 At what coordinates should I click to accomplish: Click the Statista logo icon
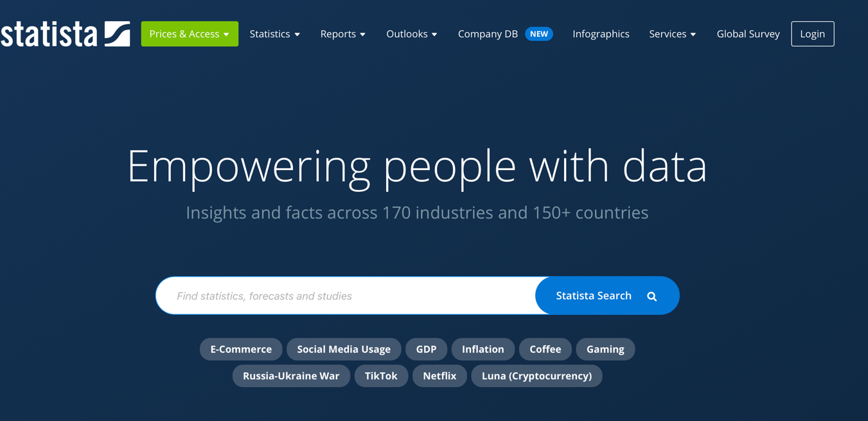pos(117,34)
